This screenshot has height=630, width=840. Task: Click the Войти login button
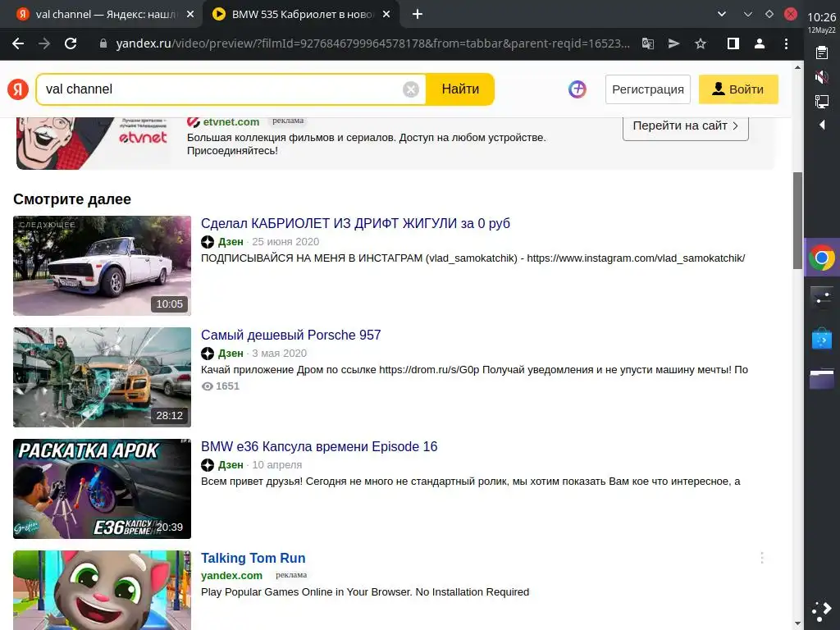pos(738,89)
